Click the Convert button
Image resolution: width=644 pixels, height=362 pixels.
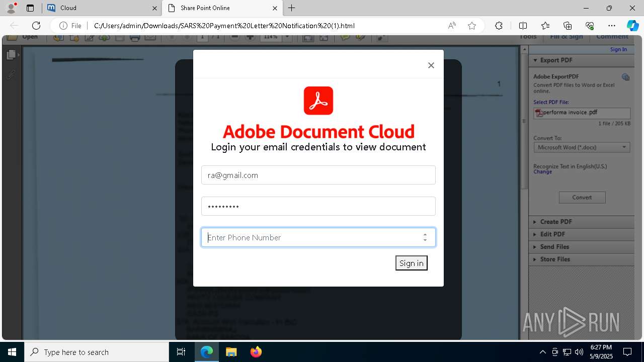tap(582, 198)
